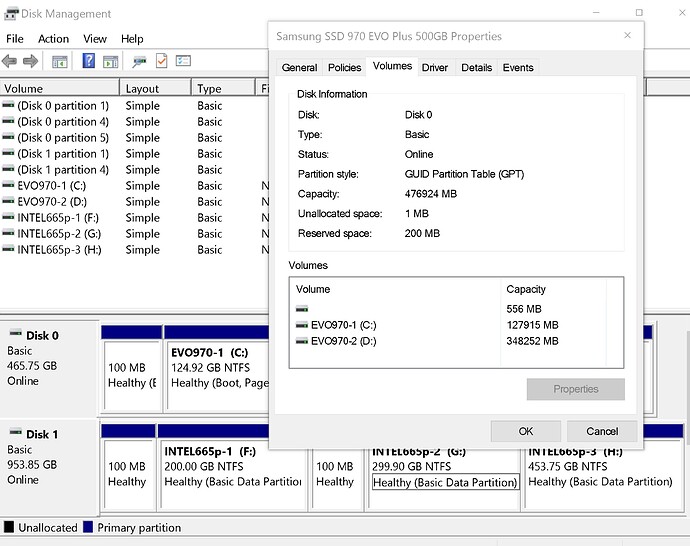Open the Details tab
Viewport: 690px width, 546px height.
tap(477, 67)
